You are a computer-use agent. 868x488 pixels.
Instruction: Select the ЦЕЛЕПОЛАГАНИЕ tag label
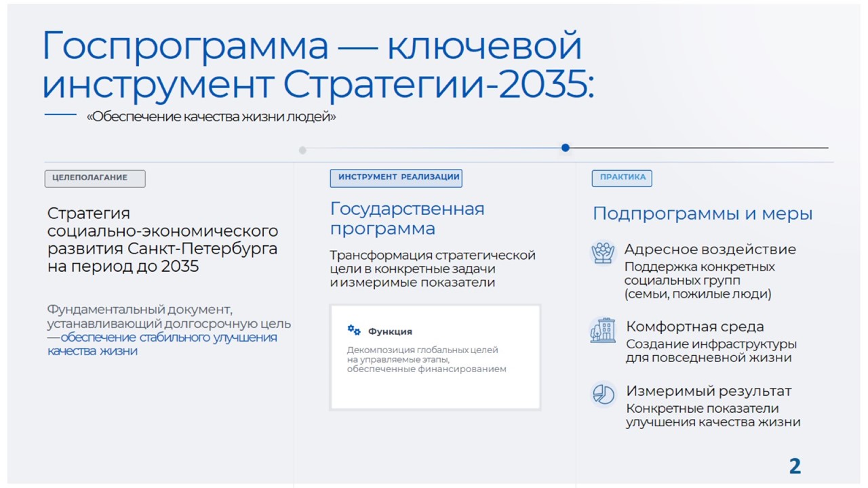click(x=95, y=178)
